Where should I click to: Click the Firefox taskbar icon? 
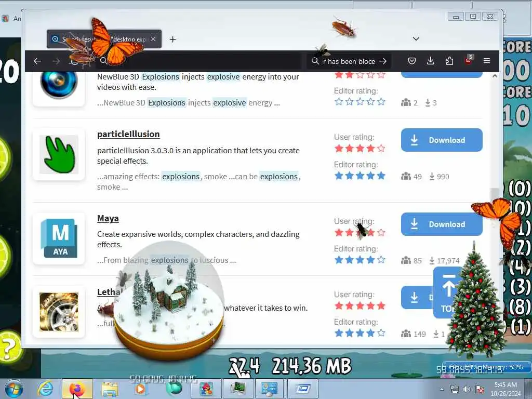point(77,389)
